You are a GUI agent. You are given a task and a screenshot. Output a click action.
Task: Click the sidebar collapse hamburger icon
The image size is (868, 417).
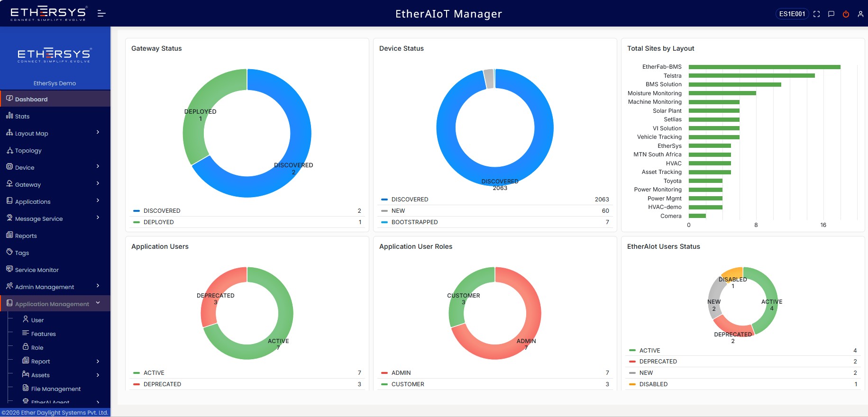(x=101, y=14)
